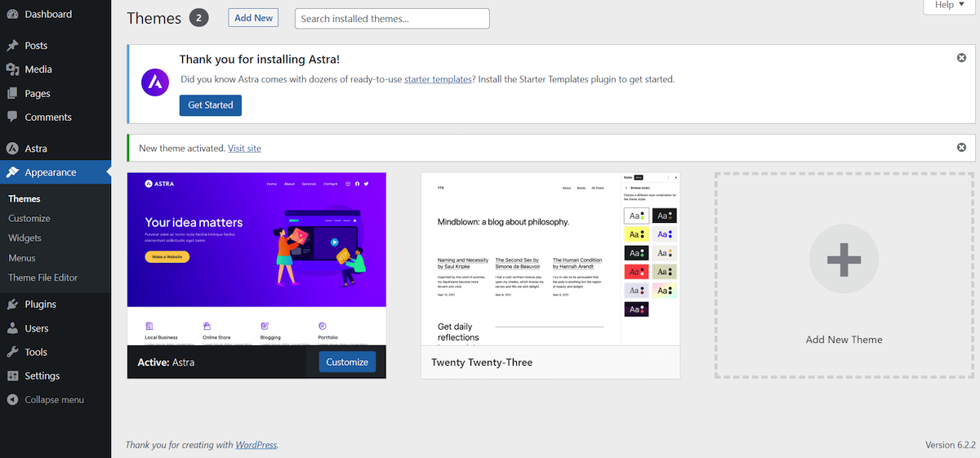
Task: Click the Posts pushpin icon
Action: click(12, 46)
